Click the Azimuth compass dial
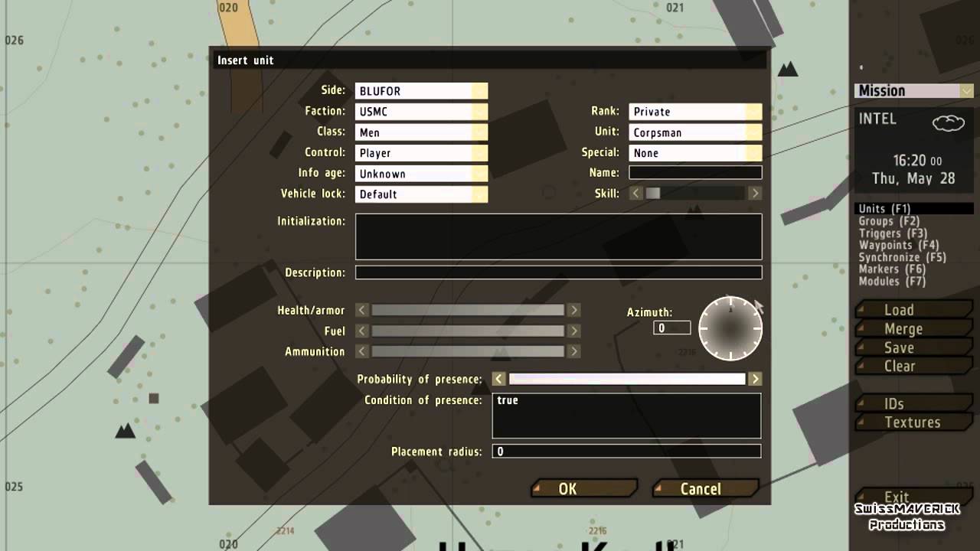 pos(730,328)
